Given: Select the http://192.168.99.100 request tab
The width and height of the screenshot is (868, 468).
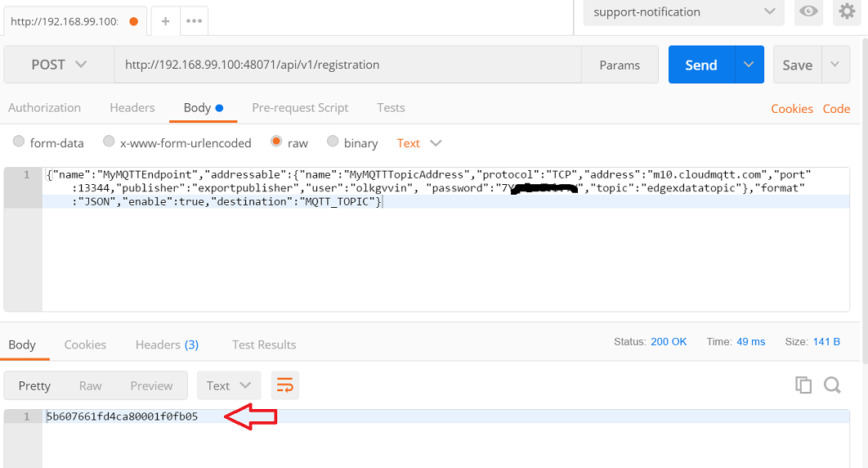Looking at the screenshot, I should coord(74,21).
